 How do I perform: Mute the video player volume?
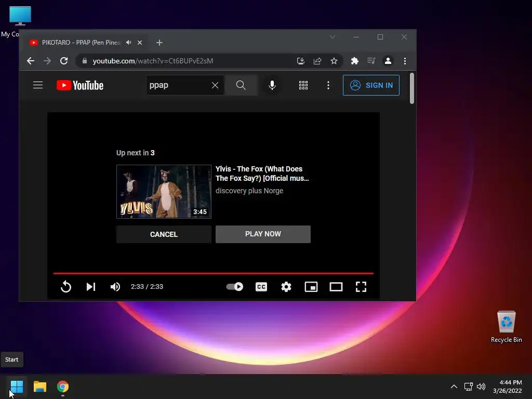pos(115,287)
